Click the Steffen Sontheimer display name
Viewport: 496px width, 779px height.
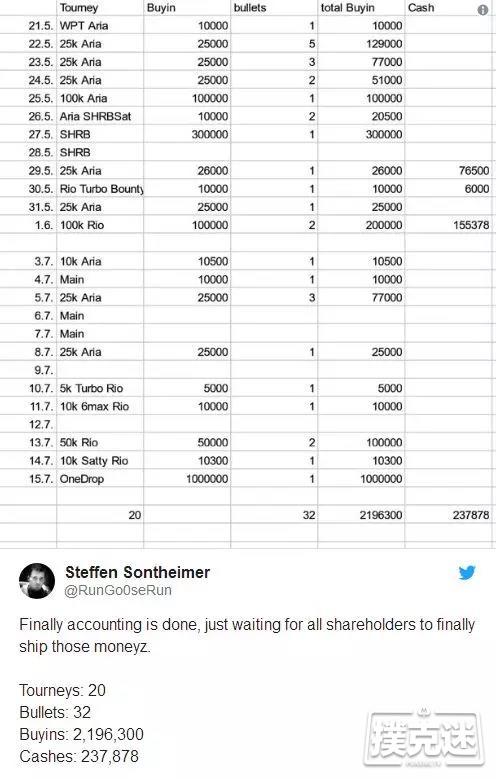click(138, 572)
